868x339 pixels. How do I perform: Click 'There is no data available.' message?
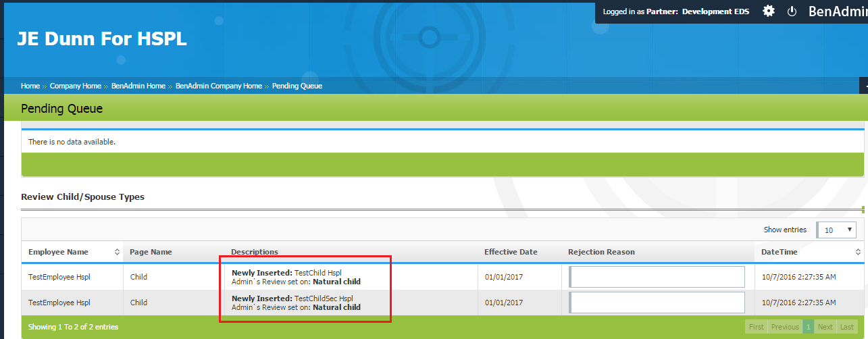(72, 142)
